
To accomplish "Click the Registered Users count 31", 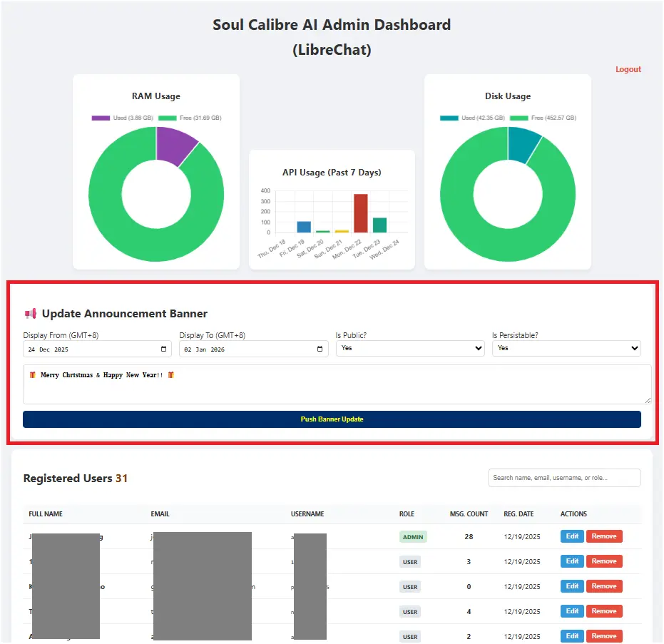I will point(121,479).
